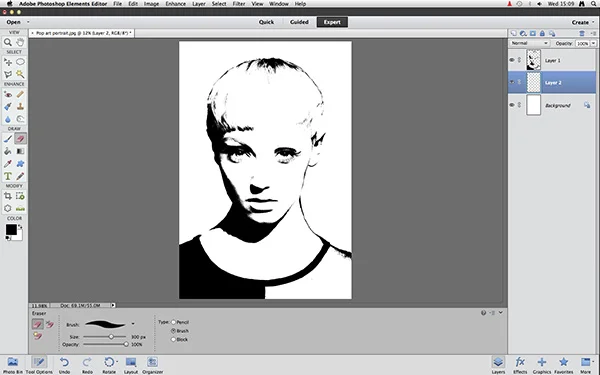Select the Straighten tool
This screenshot has width=600, height=375.
20,209
